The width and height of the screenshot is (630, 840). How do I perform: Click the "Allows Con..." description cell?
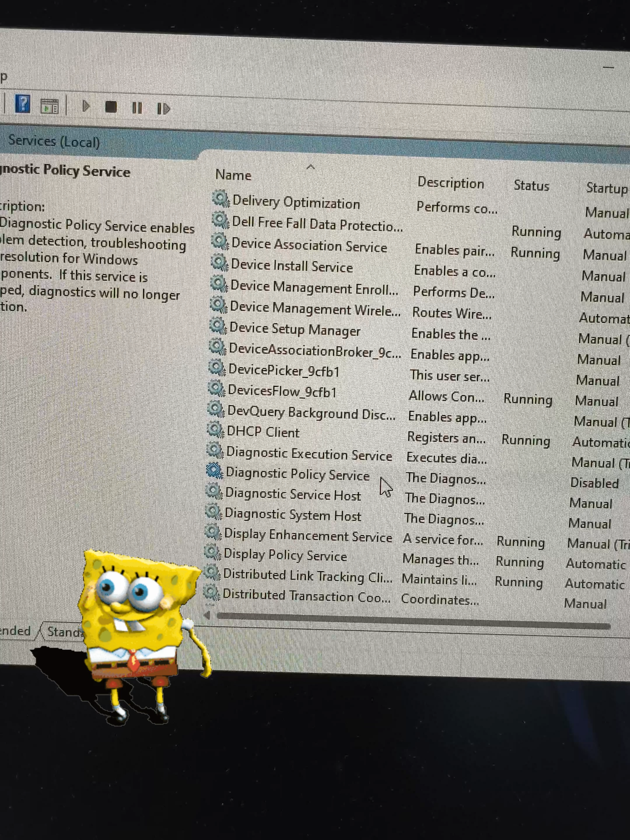coord(446,396)
